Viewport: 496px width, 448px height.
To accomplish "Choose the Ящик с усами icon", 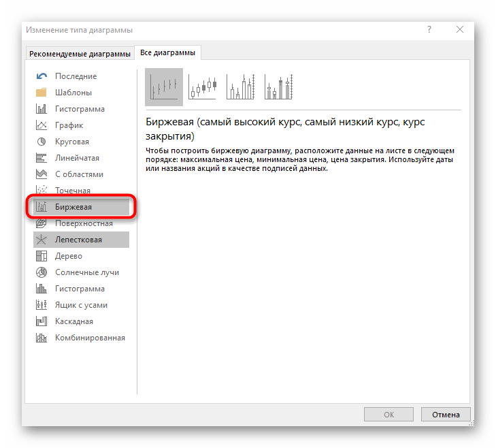I will [x=42, y=305].
